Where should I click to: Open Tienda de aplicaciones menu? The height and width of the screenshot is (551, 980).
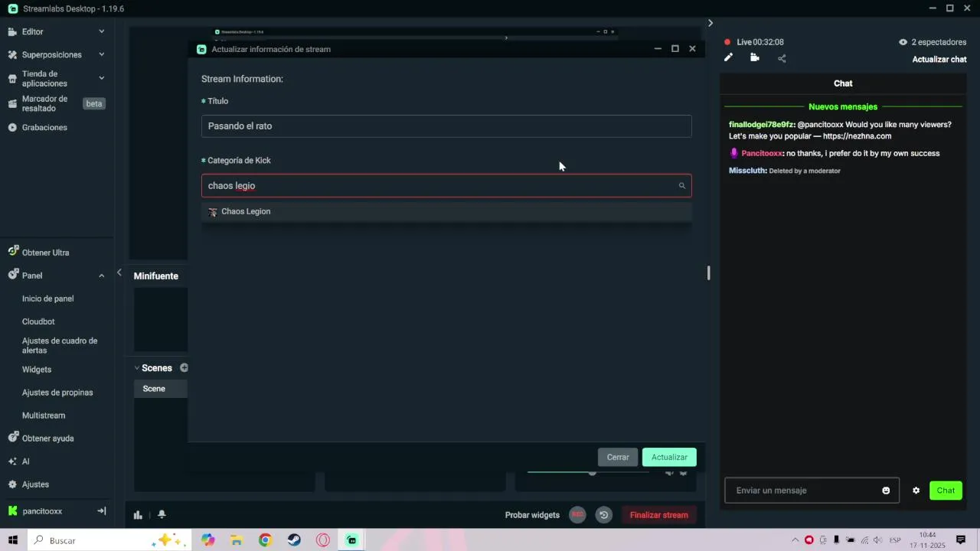click(44, 79)
